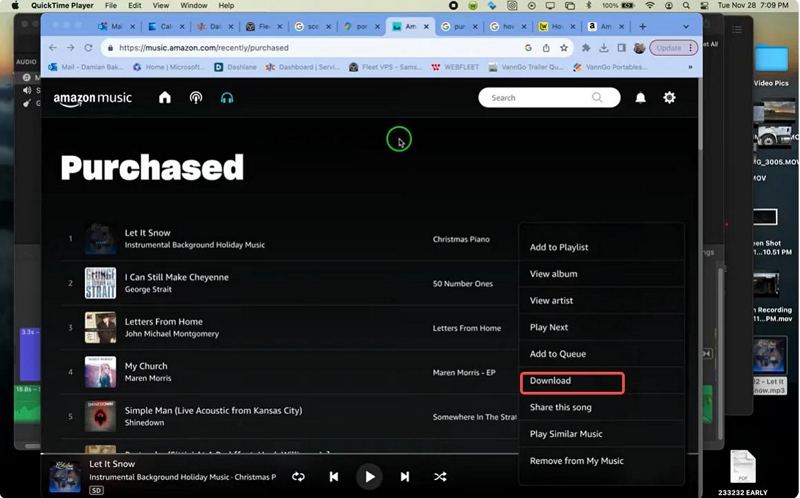Toggle shuffle in the player bar
The image size is (800, 498).
coord(440,477)
